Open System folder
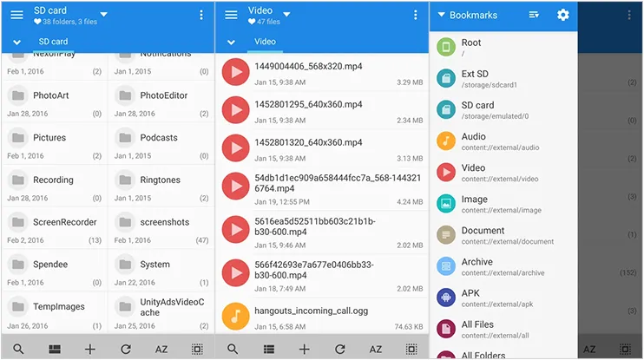 [x=161, y=271]
